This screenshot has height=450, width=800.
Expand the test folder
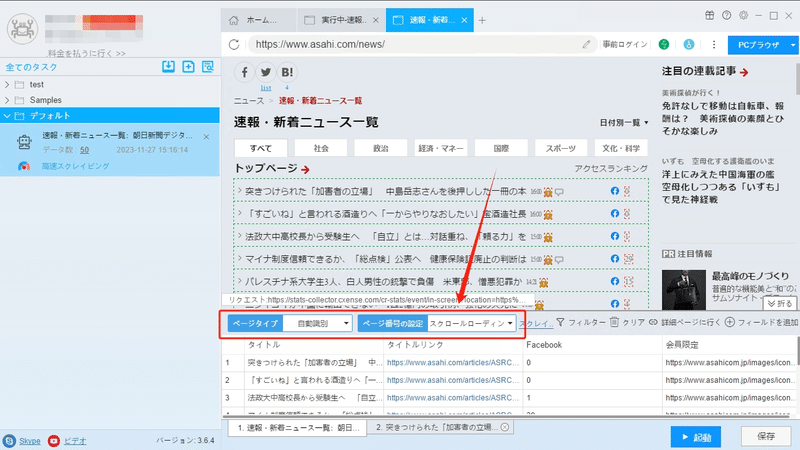click(7, 84)
